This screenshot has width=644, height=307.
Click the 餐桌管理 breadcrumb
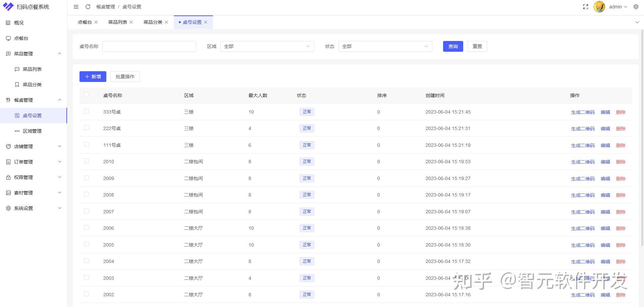pyautogui.click(x=106, y=7)
